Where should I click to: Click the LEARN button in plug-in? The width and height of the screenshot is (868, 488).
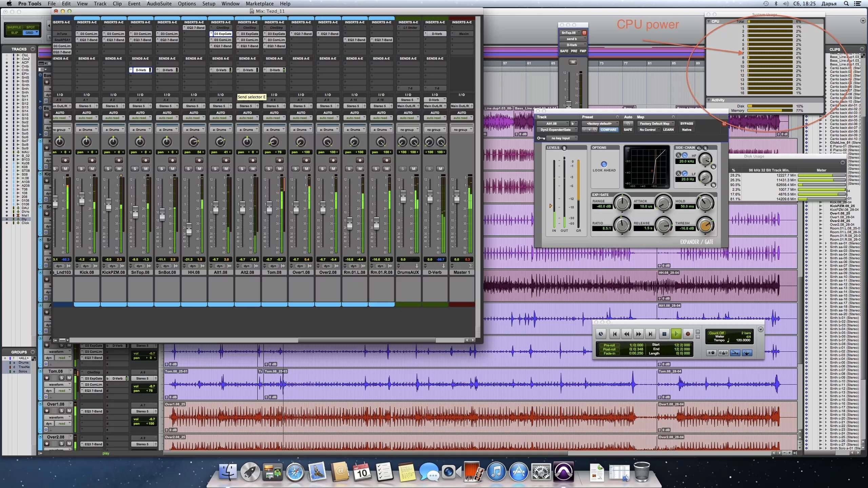(668, 130)
